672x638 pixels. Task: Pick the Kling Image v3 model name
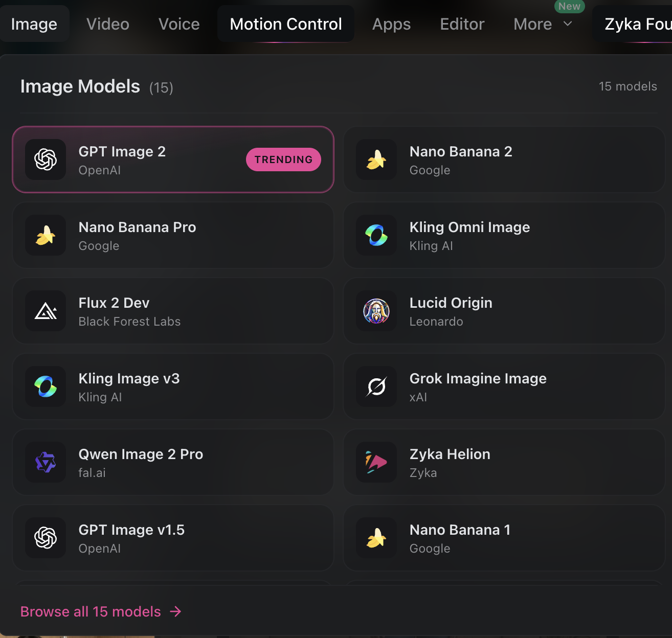pyautogui.click(x=129, y=379)
